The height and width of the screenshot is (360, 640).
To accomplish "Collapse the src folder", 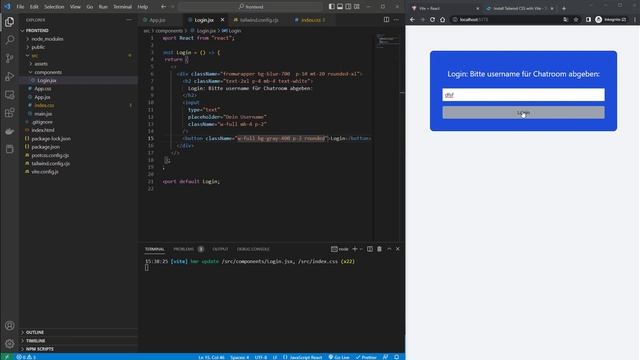I will 34,56.
